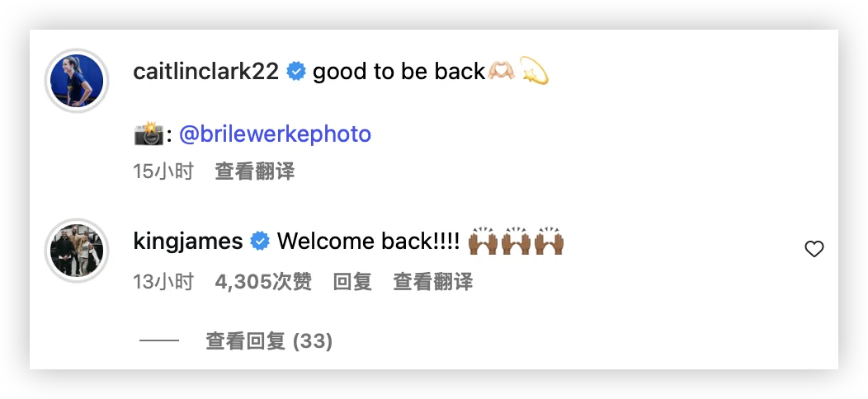
Task: Open kingjames's profile picture
Action: 77,250
